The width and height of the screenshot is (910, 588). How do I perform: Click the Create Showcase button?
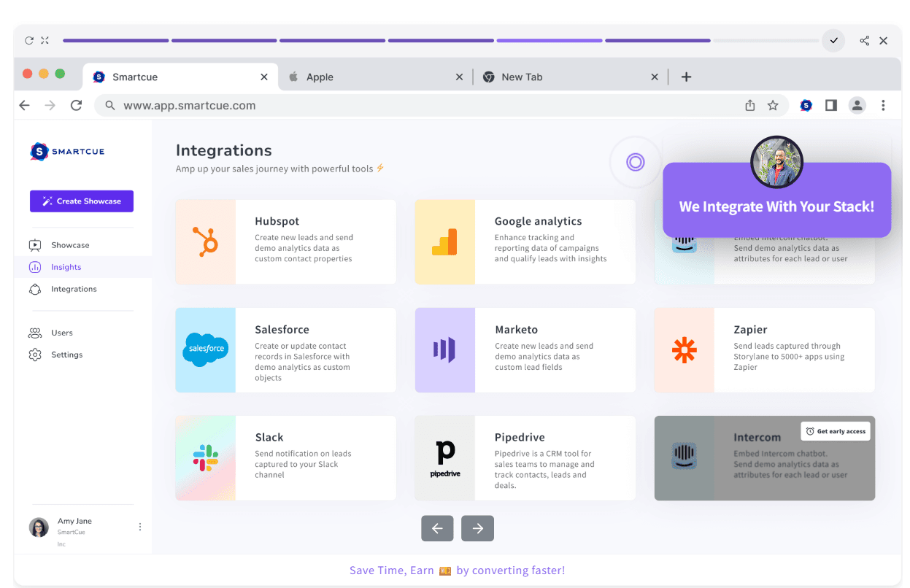[x=81, y=201]
